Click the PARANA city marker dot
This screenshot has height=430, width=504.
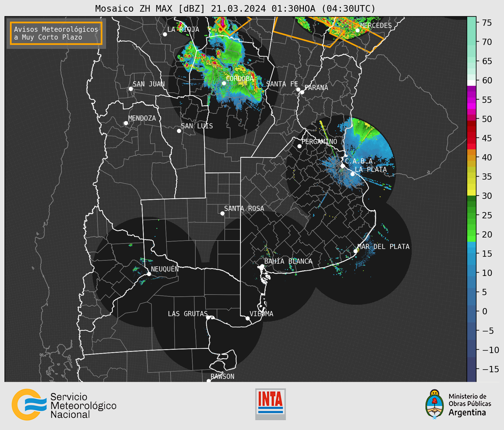pyautogui.click(x=302, y=92)
